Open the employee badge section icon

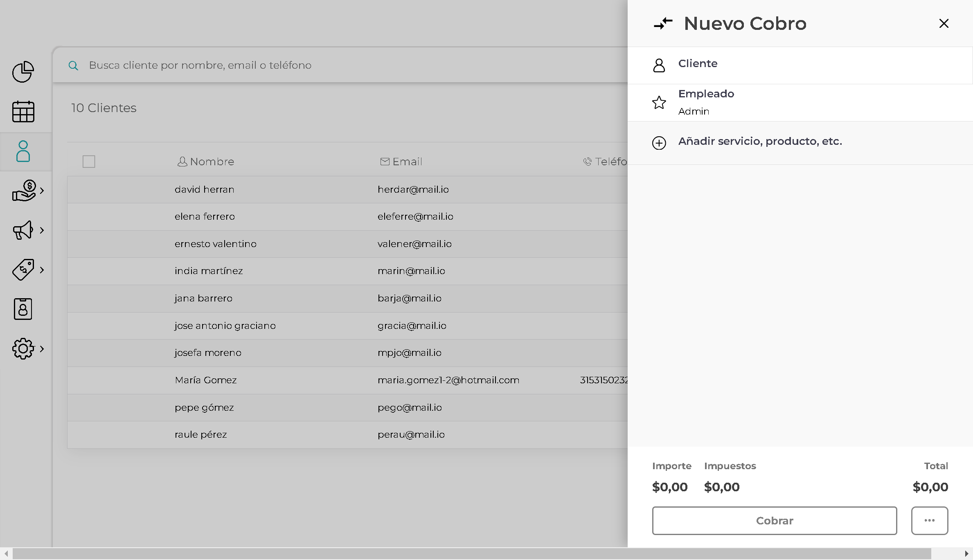coord(23,309)
